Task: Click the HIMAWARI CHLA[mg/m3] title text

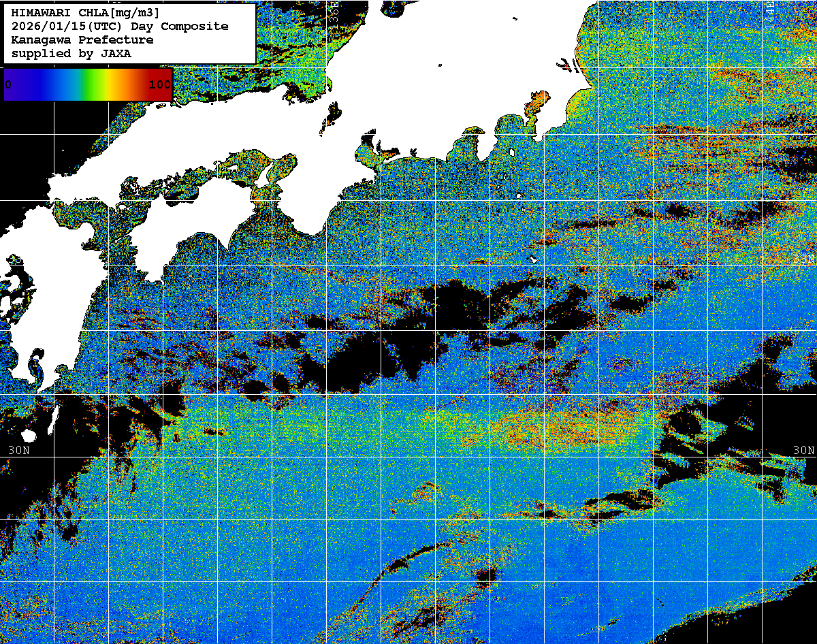Action: click(86, 12)
